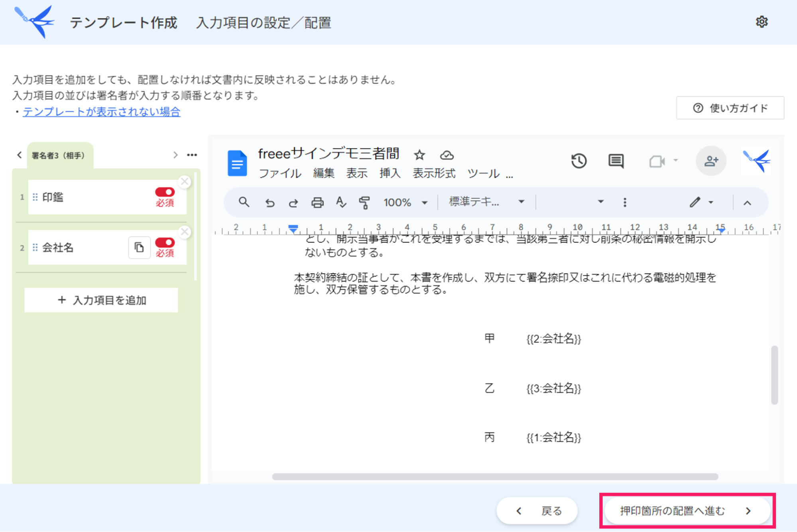Open the 挿入 menu
797x532 pixels.
[390, 173]
